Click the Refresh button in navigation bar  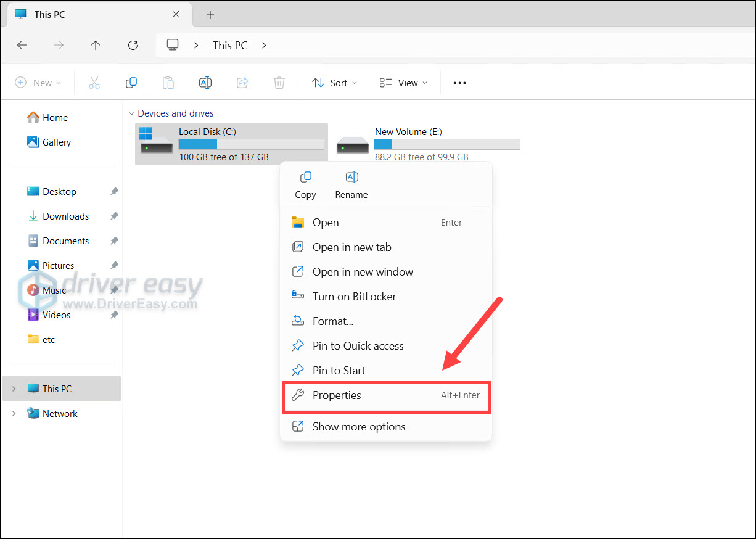click(x=133, y=45)
